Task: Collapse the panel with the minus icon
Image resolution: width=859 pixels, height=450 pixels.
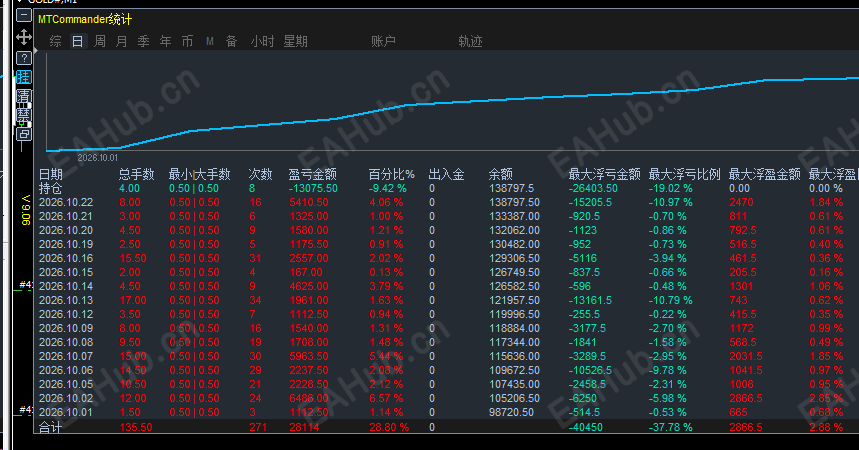Action: pyautogui.click(x=24, y=15)
